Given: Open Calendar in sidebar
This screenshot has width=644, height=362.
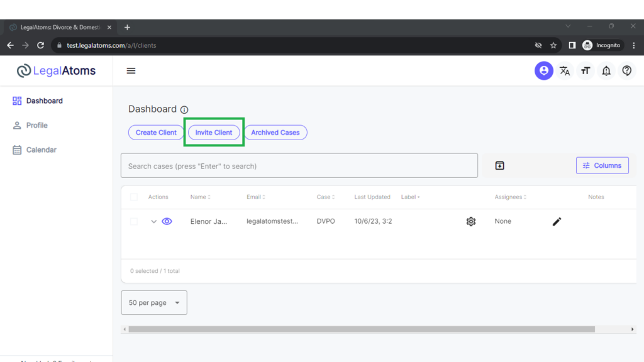Looking at the screenshot, I should (x=35, y=150).
